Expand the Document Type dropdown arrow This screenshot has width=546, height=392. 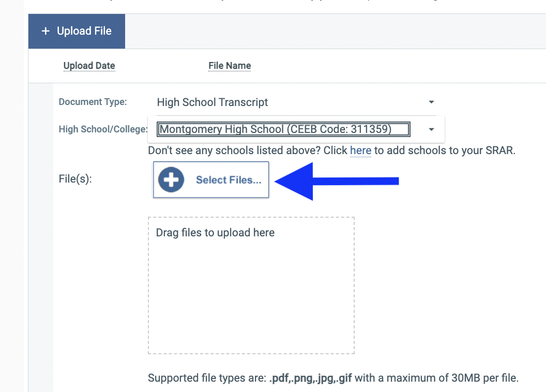[431, 102]
